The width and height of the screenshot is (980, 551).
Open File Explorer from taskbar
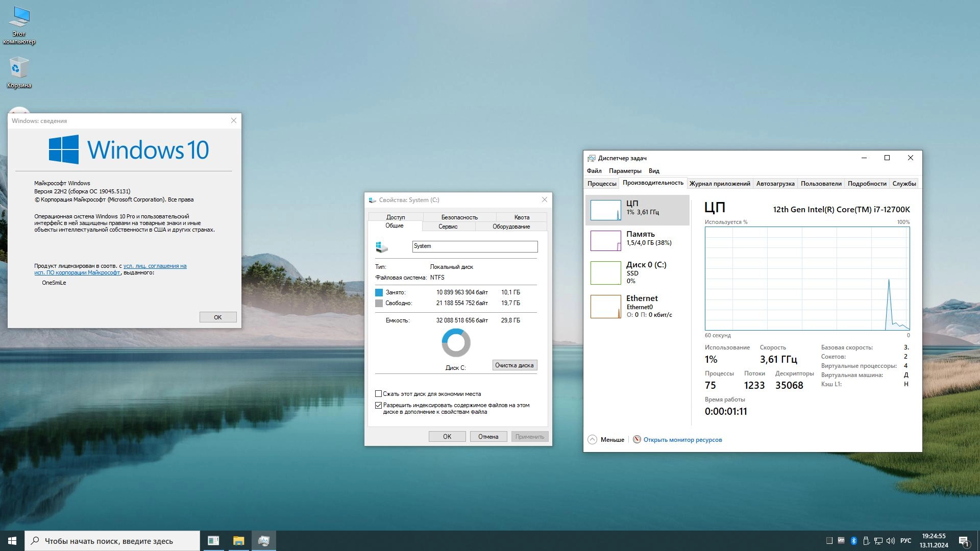click(x=238, y=541)
